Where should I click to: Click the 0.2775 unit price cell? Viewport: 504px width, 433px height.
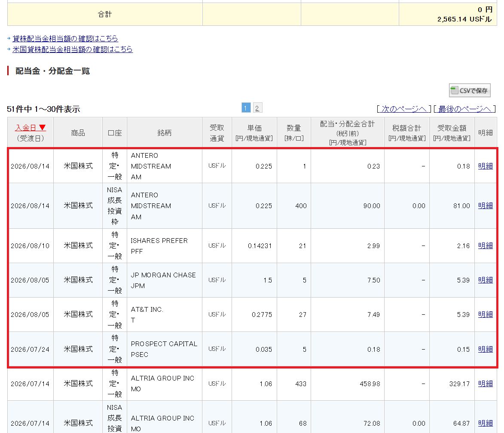pyautogui.click(x=254, y=315)
